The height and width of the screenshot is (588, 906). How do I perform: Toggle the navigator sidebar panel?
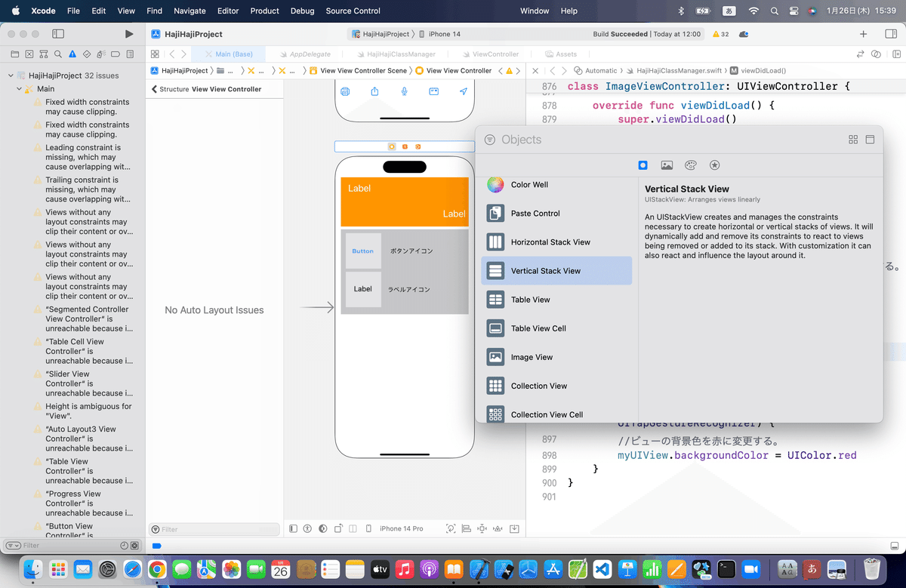58,34
